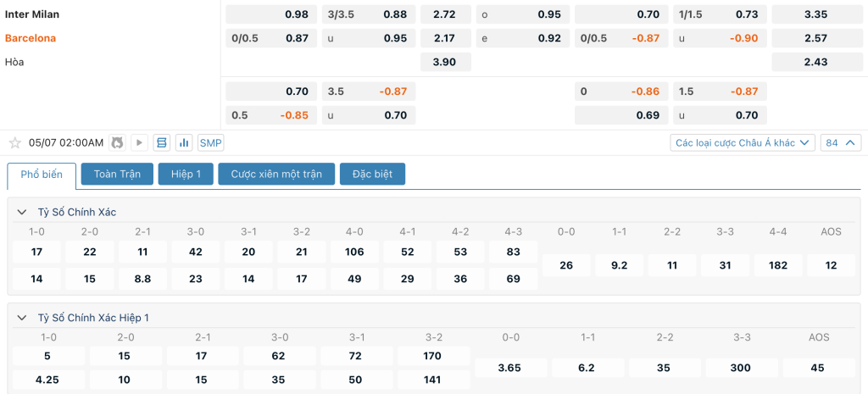This screenshot has width=868, height=394.
Task: Choose 1-1 exact score odds 9.2
Action: coord(619,265)
